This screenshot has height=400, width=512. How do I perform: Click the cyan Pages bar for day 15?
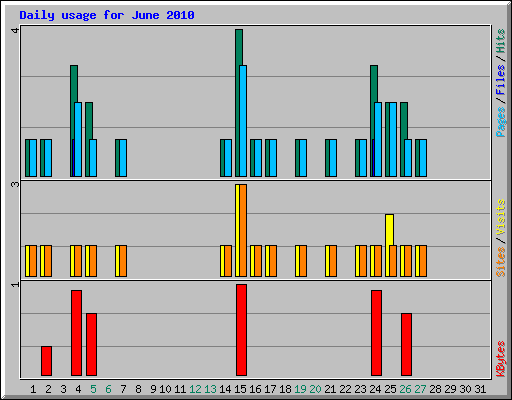243,121
